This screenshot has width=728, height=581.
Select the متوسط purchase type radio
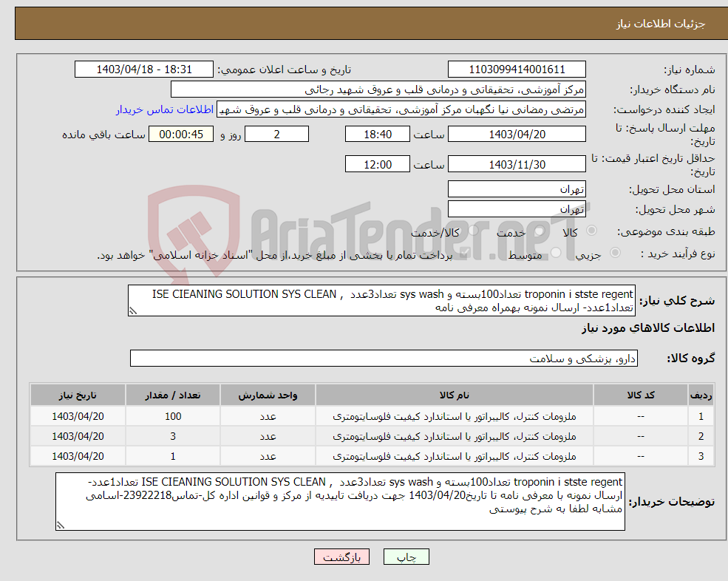point(556,253)
